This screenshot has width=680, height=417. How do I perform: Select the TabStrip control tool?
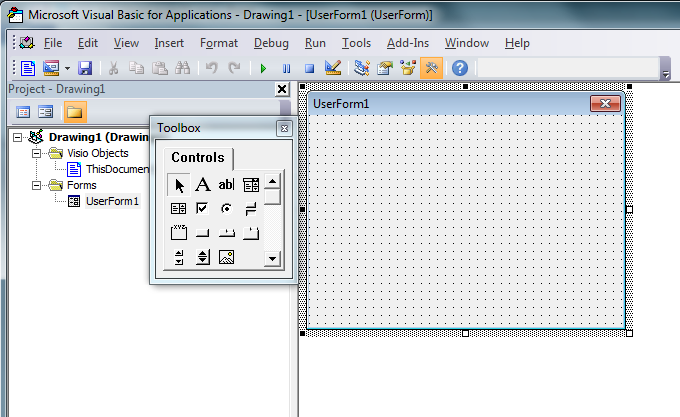226,233
